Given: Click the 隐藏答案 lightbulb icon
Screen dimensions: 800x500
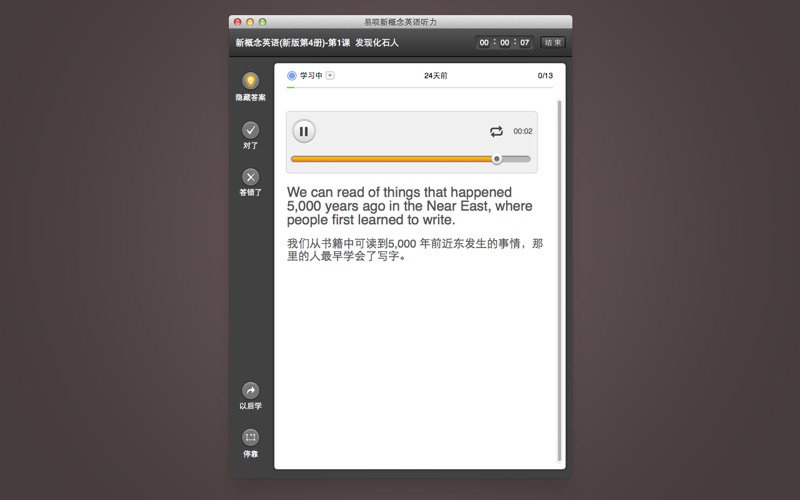Looking at the screenshot, I should [x=250, y=81].
